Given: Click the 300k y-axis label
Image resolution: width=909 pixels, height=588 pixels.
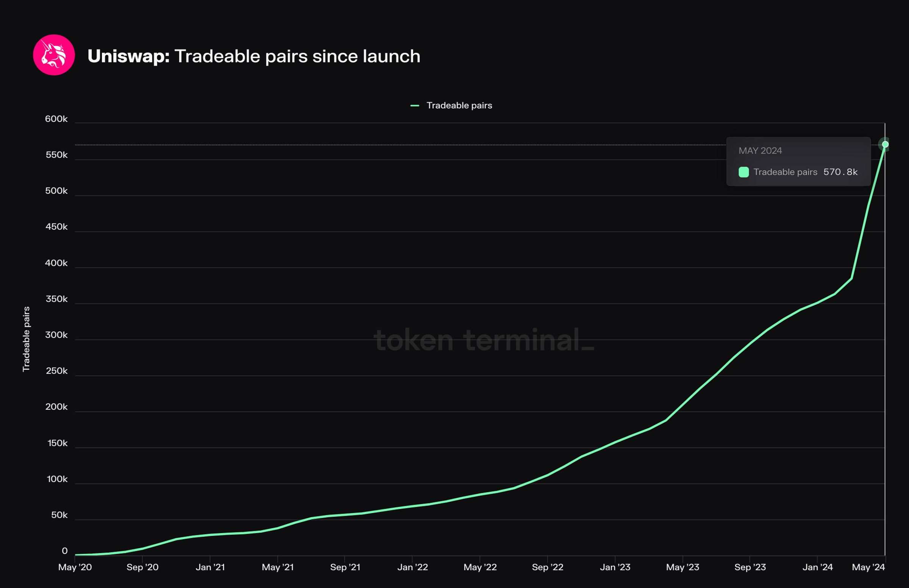Looking at the screenshot, I should click(56, 335).
